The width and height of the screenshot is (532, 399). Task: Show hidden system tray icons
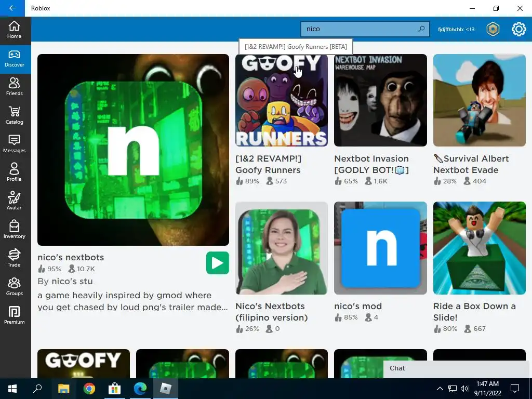tap(440, 389)
